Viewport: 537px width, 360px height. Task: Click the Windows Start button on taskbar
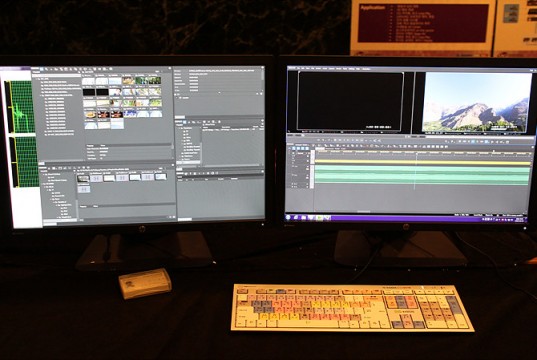point(288,217)
